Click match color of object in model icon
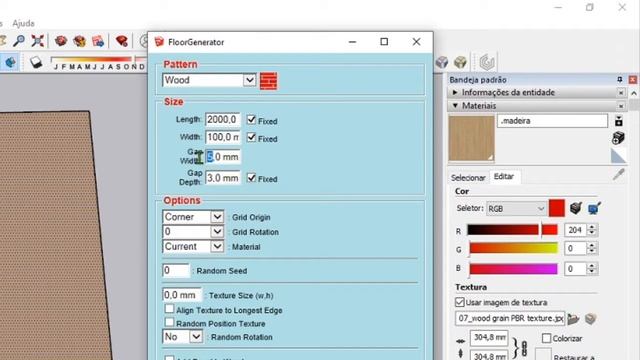 (576, 208)
